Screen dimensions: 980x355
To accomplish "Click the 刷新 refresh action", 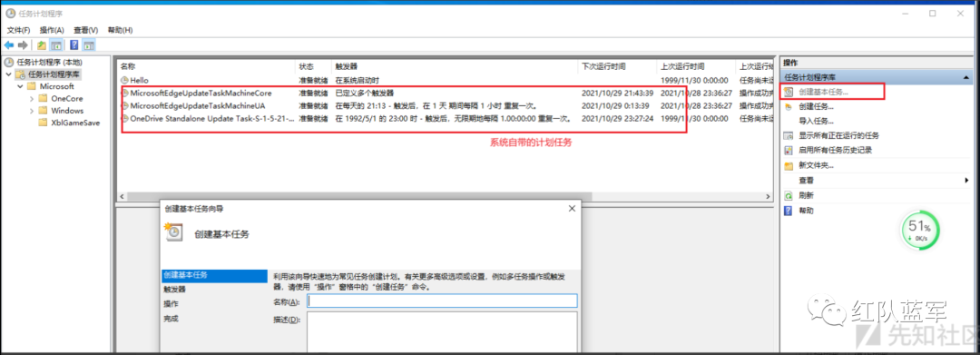I will (x=807, y=195).
